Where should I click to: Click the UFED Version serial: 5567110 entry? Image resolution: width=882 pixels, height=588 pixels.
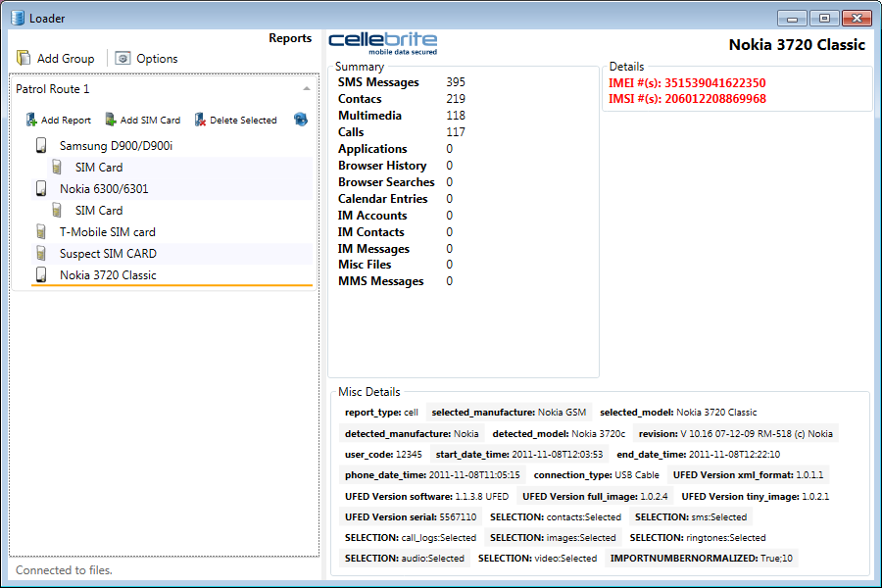point(411,516)
